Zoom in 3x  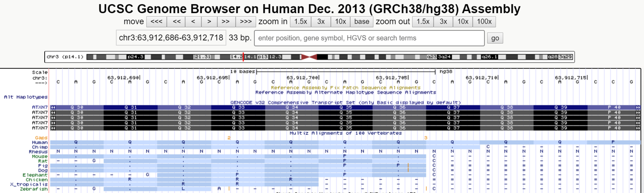pos(321,22)
